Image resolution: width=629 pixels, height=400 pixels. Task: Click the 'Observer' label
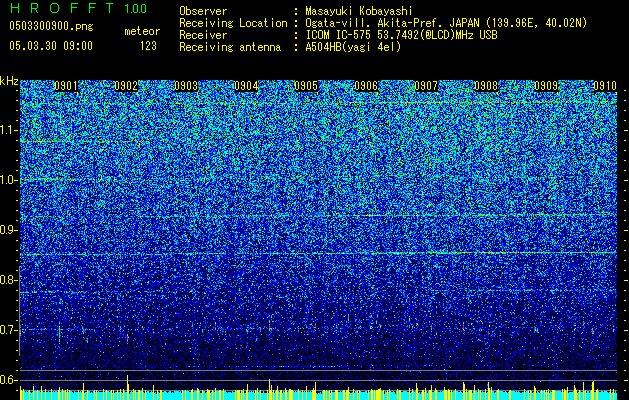click(x=203, y=11)
